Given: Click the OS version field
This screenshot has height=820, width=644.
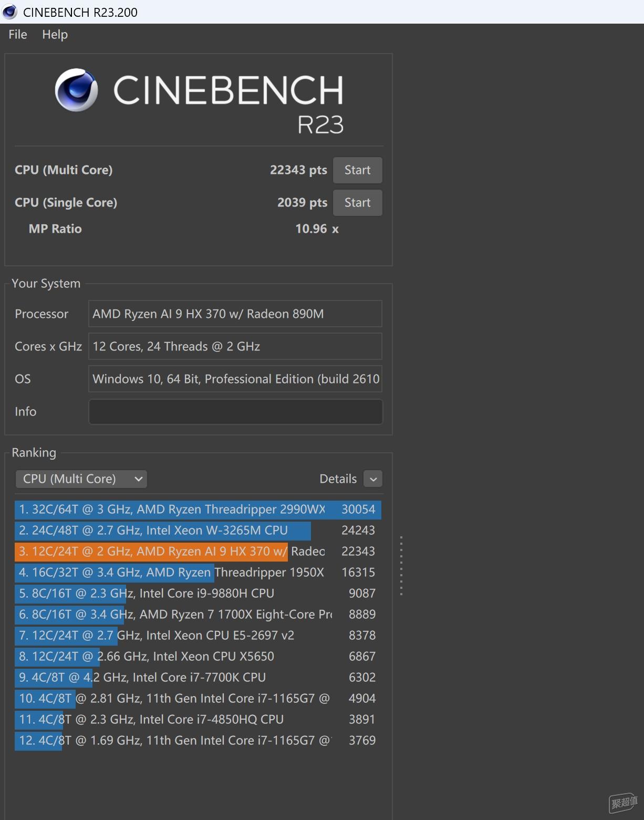Looking at the screenshot, I should click(x=235, y=379).
